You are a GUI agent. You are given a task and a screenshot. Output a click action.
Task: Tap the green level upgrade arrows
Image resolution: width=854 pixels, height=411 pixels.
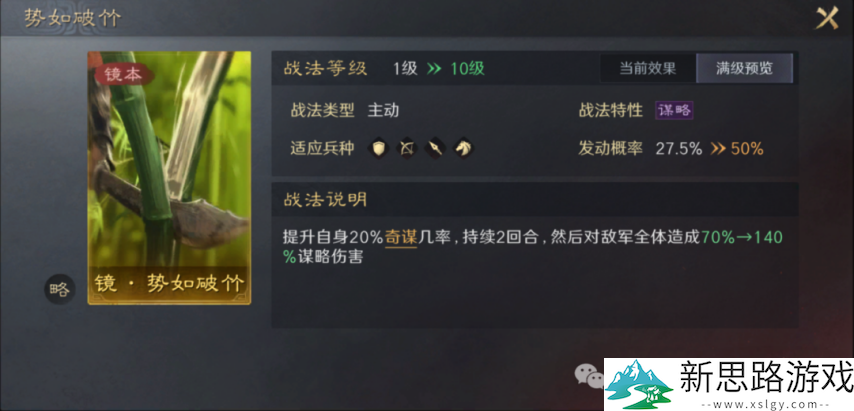434,69
